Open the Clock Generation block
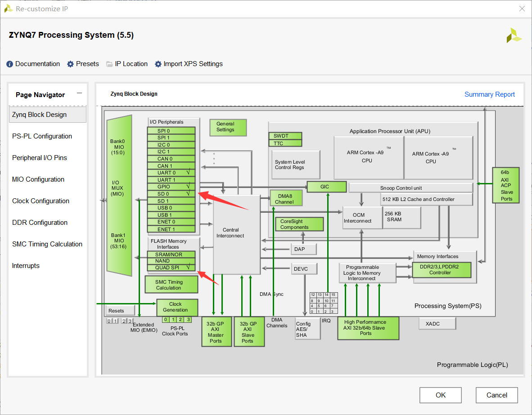 coord(176,308)
